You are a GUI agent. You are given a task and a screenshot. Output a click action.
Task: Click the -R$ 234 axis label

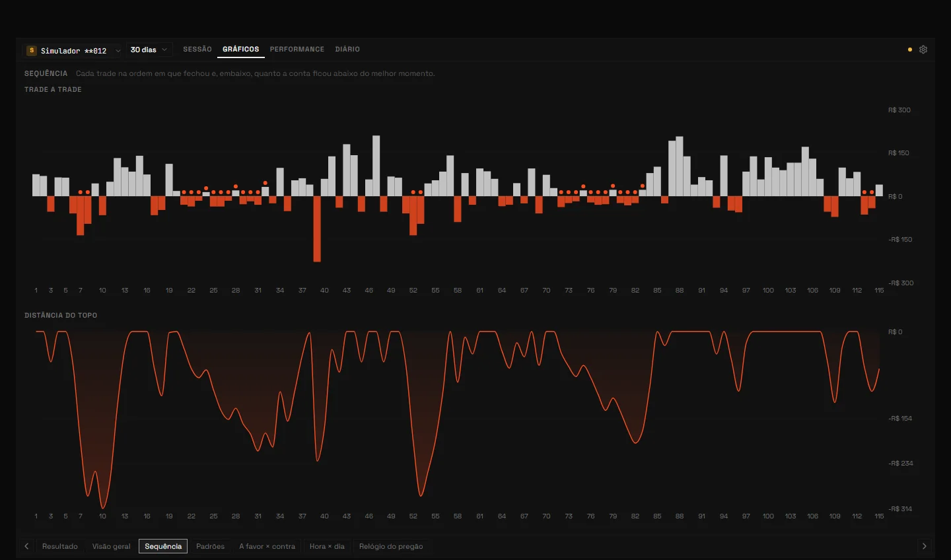click(x=901, y=464)
